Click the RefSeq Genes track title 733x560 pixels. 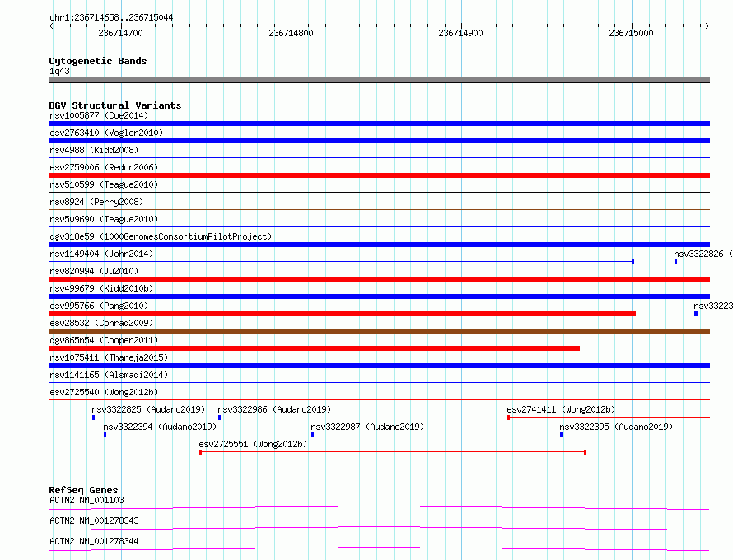[x=83, y=490]
